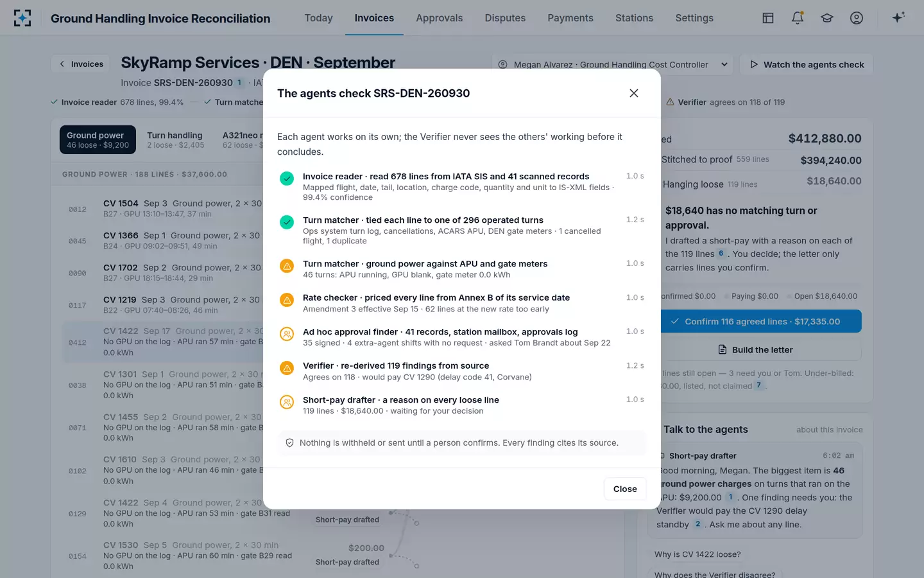Click the Invoice reader green check icon
Image resolution: width=924 pixels, height=578 pixels.
pos(287,179)
